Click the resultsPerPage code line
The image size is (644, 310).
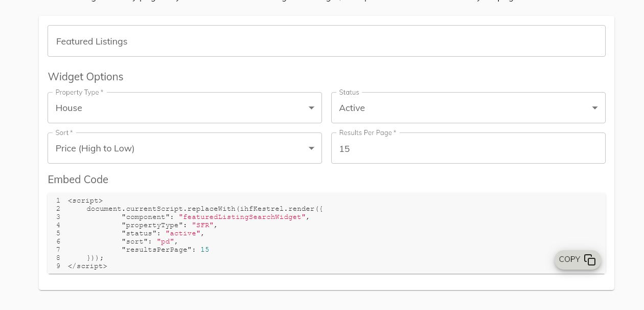[x=165, y=250]
